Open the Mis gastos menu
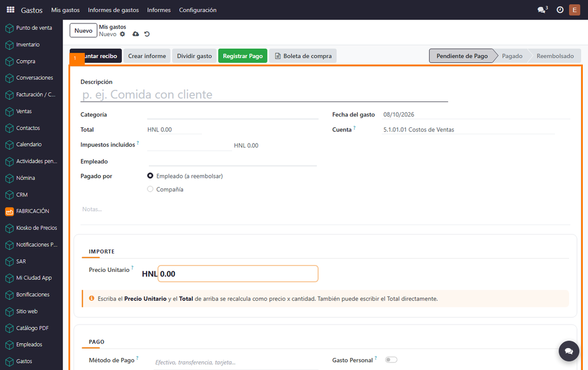588x370 pixels. 65,10
